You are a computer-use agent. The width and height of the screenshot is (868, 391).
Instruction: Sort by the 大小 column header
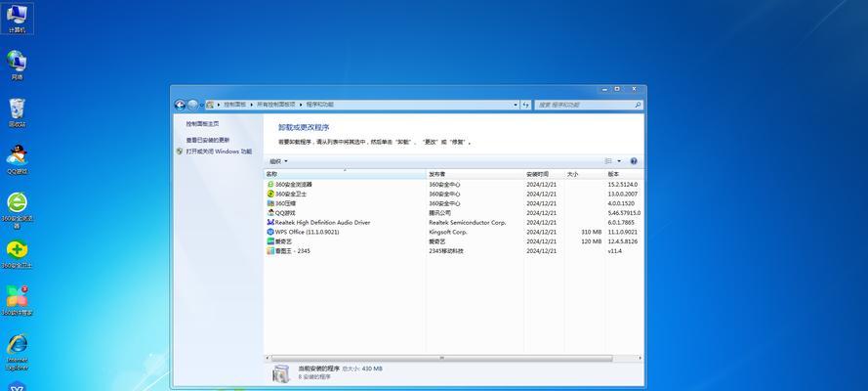click(585, 174)
